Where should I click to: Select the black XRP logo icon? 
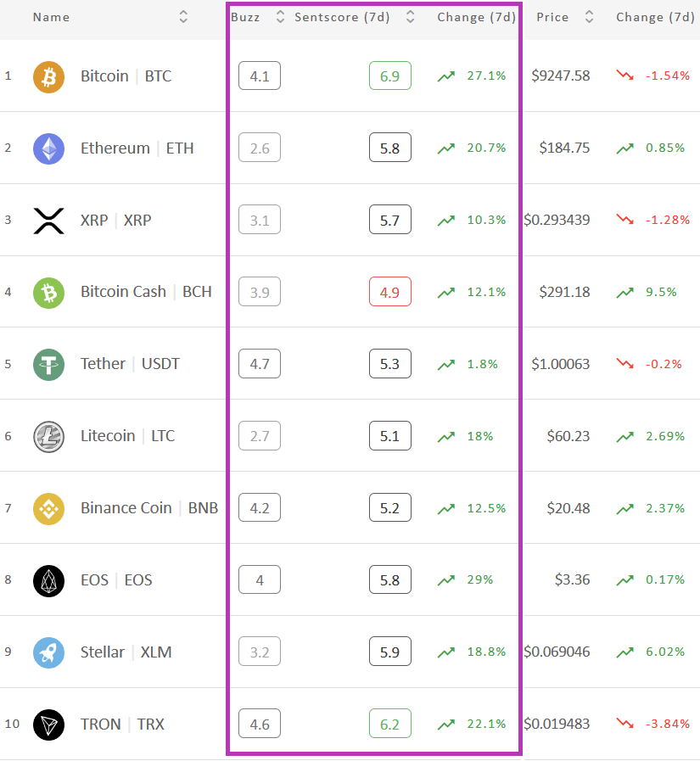(48, 221)
